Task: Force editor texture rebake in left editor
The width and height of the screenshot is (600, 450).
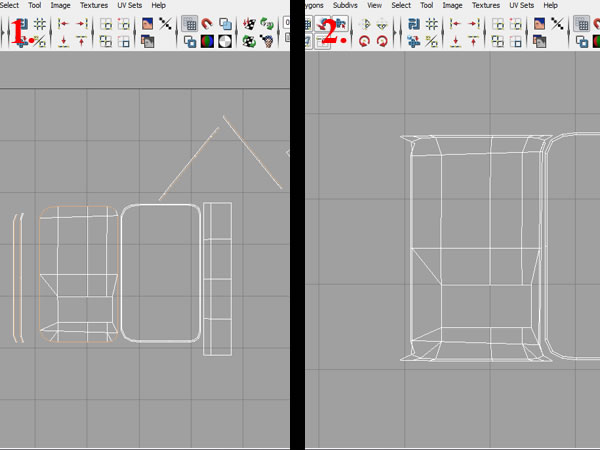Action: 249,41
